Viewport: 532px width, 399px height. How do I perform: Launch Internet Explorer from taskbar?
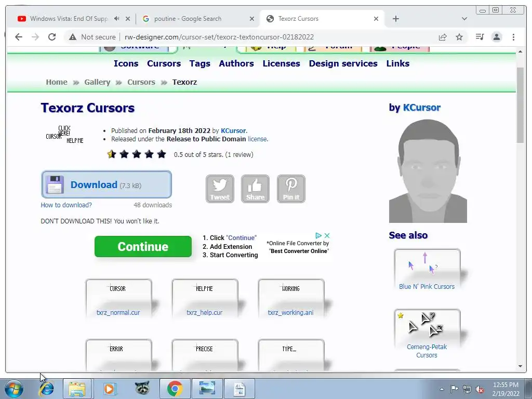[46, 389]
